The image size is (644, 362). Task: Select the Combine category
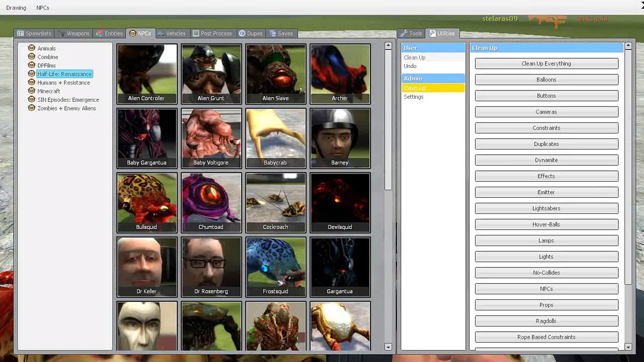(x=48, y=57)
